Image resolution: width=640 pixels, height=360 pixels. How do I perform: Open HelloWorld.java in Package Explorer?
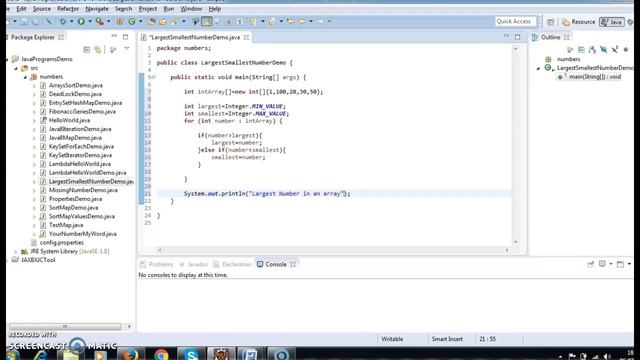[x=69, y=120]
